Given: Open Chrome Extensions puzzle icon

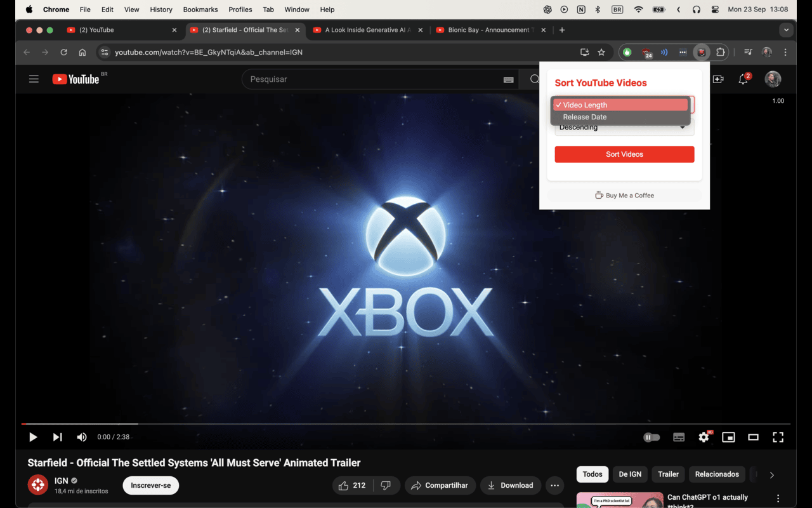Looking at the screenshot, I should [720, 52].
